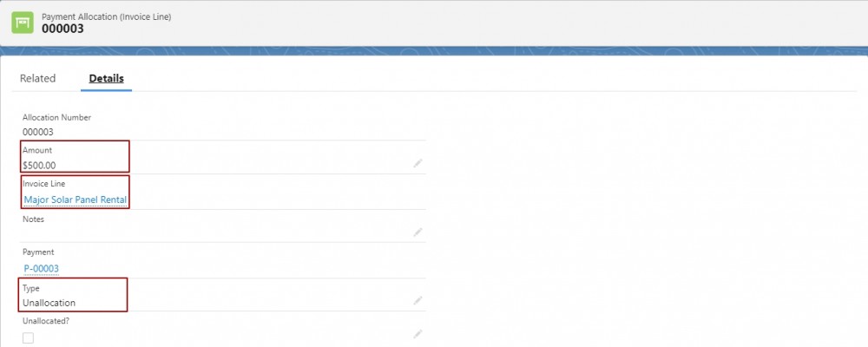Viewport: 868px width, 347px height.
Task: Click the Allocation Number value 000003
Action: point(37,132)
